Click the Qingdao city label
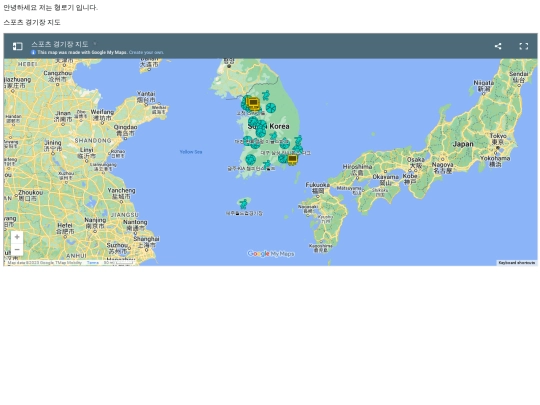Image resolution: width=540 pixels, height=405 pixels. [125, 130]
